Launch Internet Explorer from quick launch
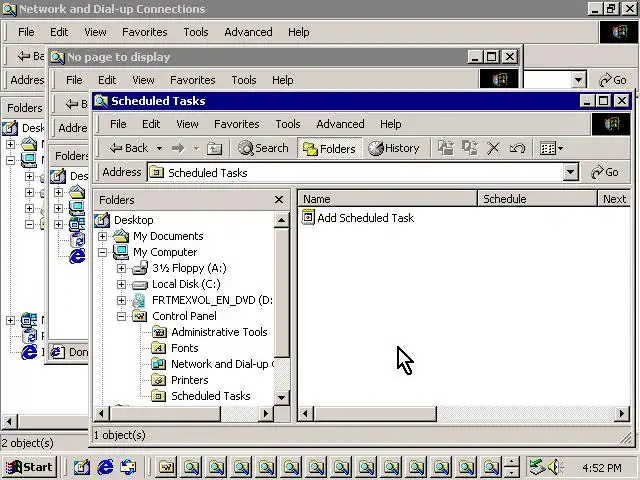640x480 pixels. click(x=105, y=467)
